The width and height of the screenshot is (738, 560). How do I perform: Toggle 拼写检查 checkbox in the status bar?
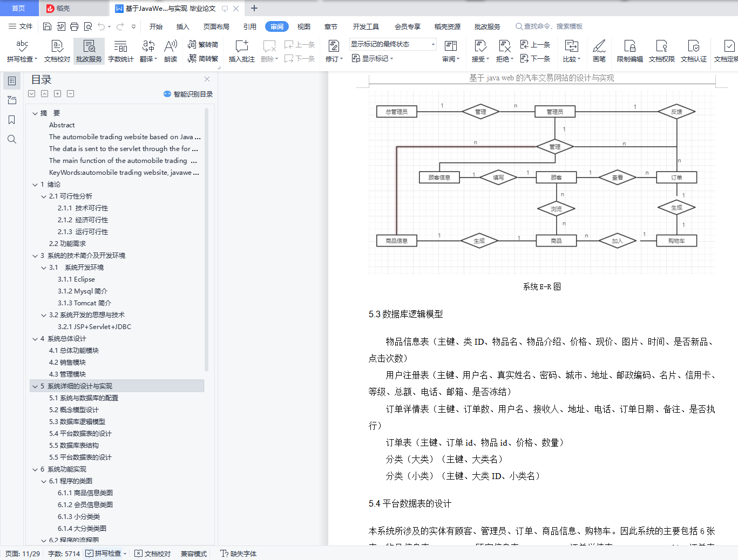[x=89, y=554]
